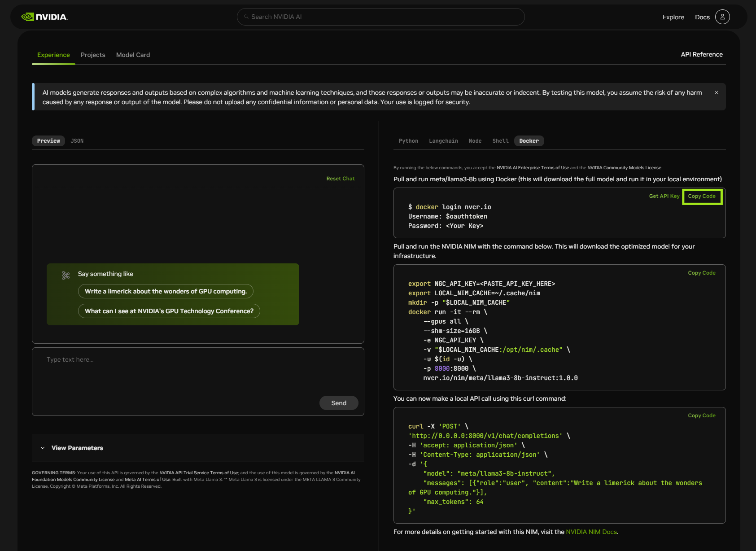The width and height of the screenshot is (756, 551).
Task: Open the NVIDIA NIM Docs link
Action: 591,532
